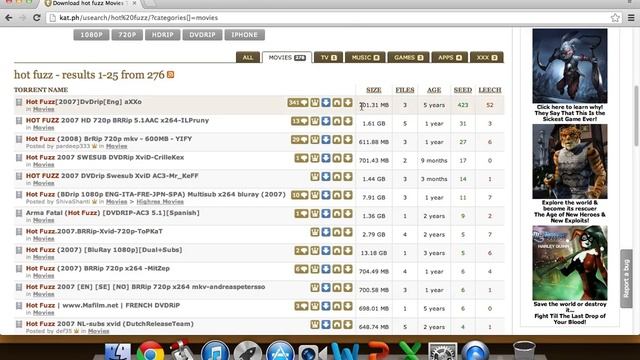Open comments badge for BRRip 720p MitZep row
The image size is (640, 360).
click(301, 269)
